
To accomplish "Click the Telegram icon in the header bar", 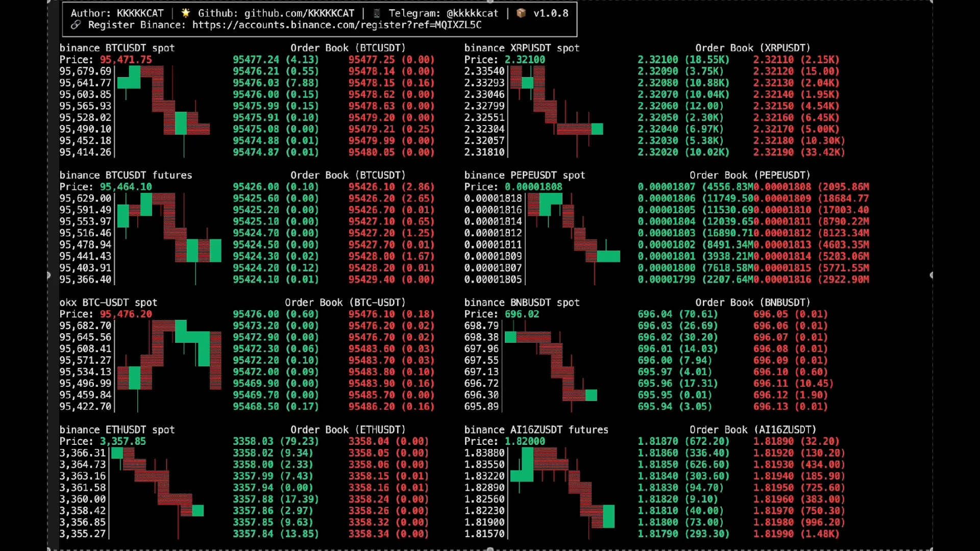I will (376, 13).
